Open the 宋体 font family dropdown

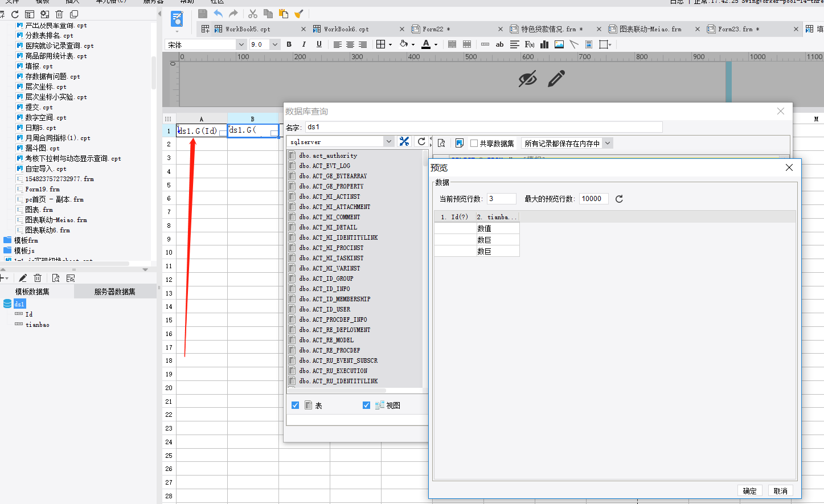point(241,44)
